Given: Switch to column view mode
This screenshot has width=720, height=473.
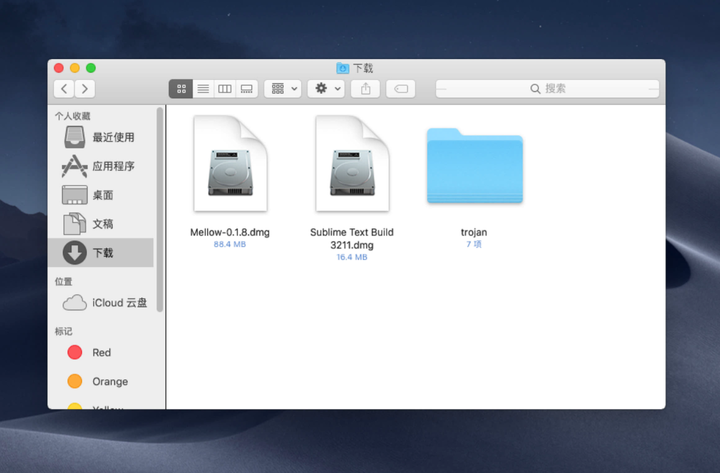Looking at the screenshot, I should click(225, 89).
